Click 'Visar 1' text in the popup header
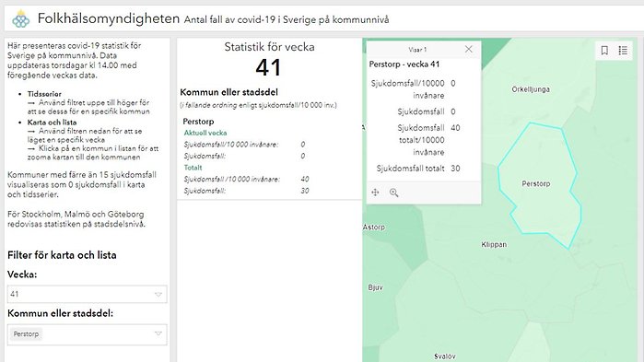 click(x=417, y=50)
